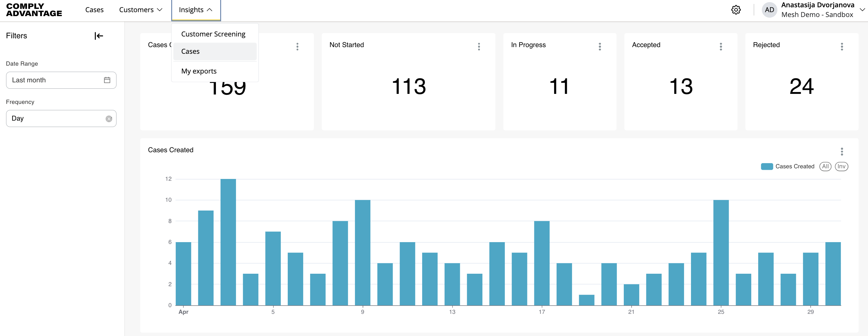Open Rejected card three-dot menu

[x=842, y=46]
